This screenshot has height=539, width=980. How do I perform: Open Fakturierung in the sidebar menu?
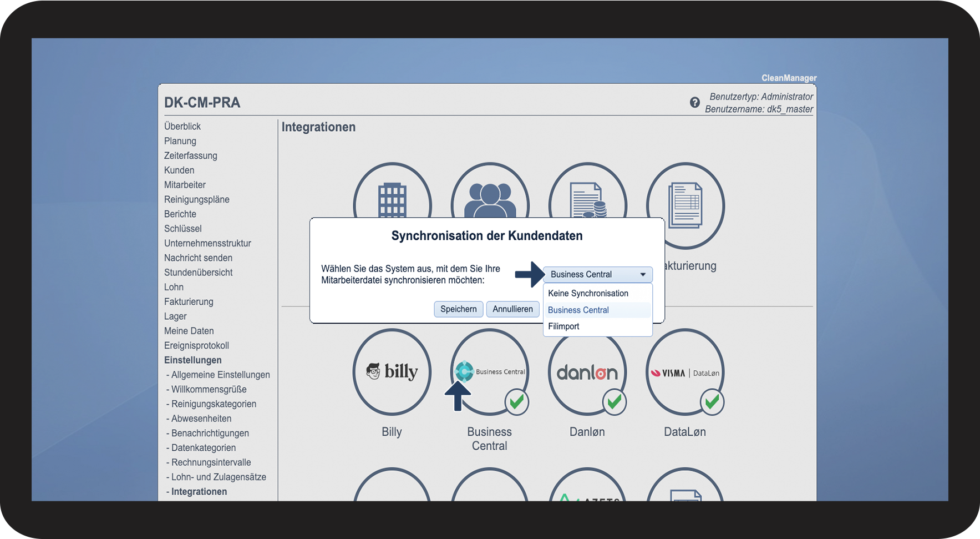pos(189,302)
